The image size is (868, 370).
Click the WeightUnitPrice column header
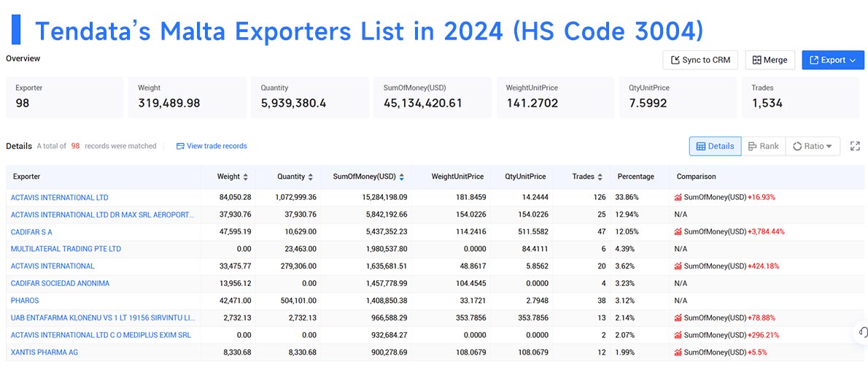tap(457, 177)
